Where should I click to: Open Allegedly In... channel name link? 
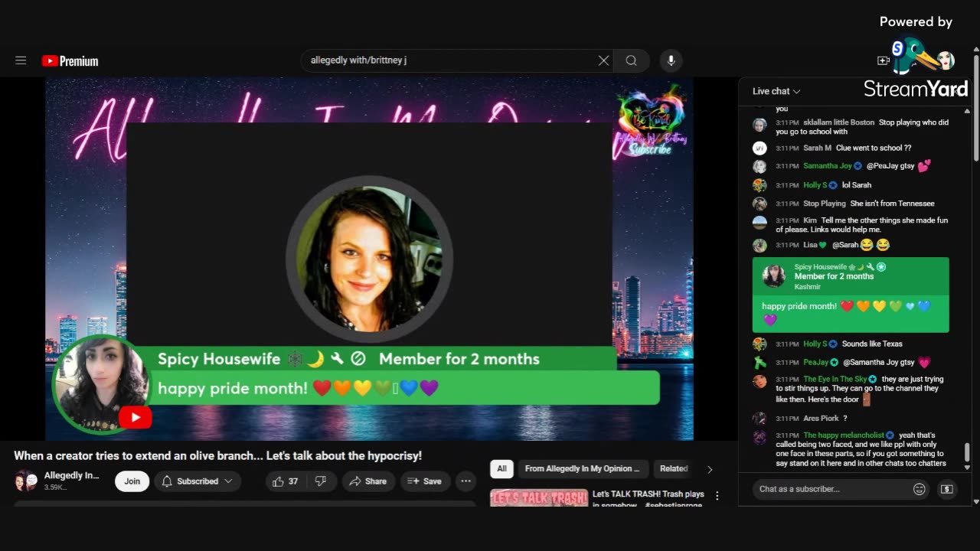(72, 475)
